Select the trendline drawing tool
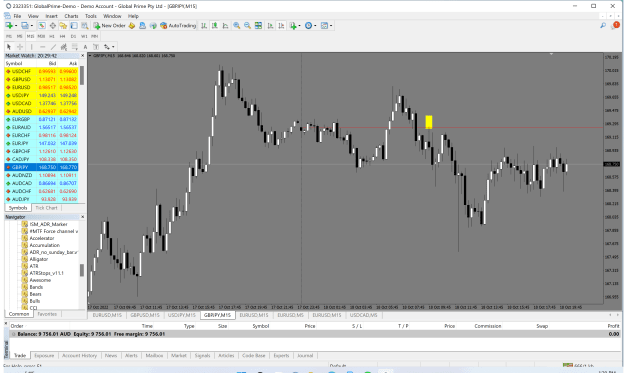Screen dimensions: 625x373 pyautogui.click(x=53, y=47)
